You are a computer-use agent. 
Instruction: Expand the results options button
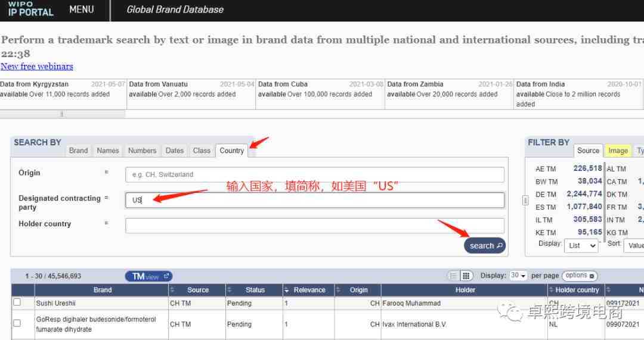pyautogui.click(x=580, y=276)
